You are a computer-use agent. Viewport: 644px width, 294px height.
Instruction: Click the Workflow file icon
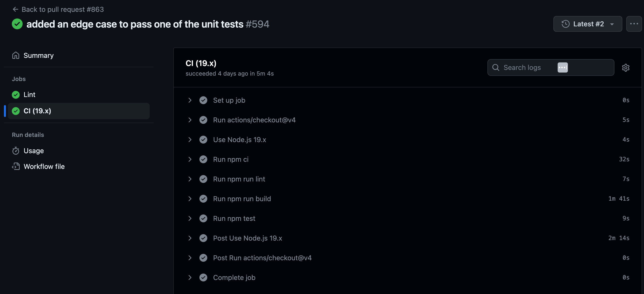pos(16,166)
